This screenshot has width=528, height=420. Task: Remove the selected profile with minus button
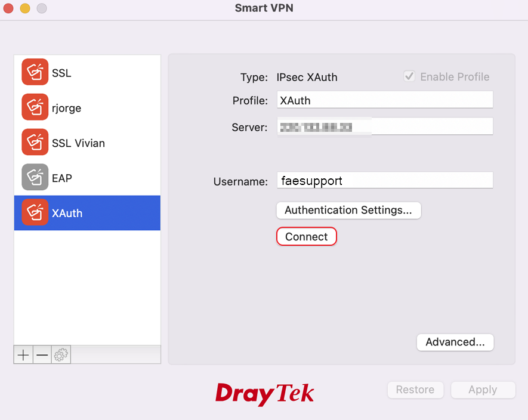[x=42, y=354]
